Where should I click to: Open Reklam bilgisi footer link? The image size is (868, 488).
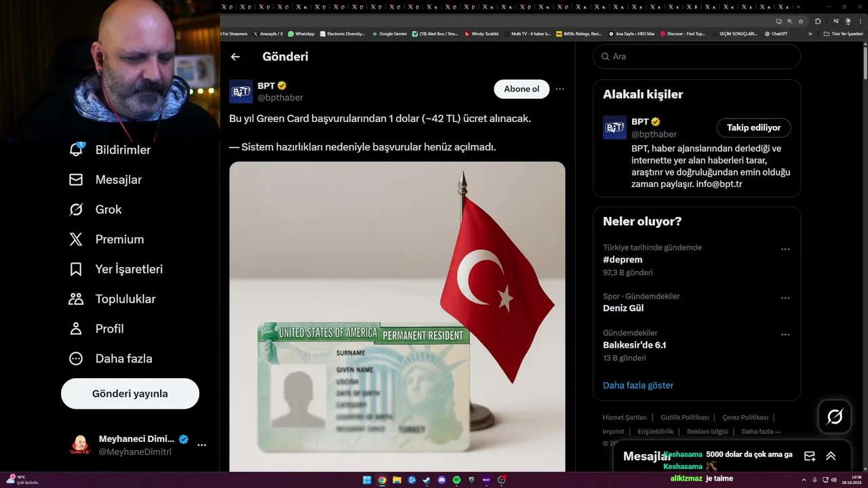[707, 432]
